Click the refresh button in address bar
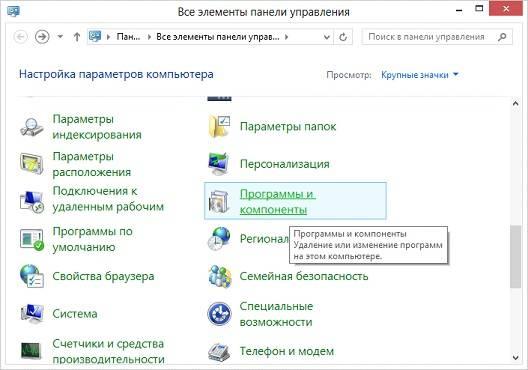Viewport: 528px width, 370px height. 343,37
